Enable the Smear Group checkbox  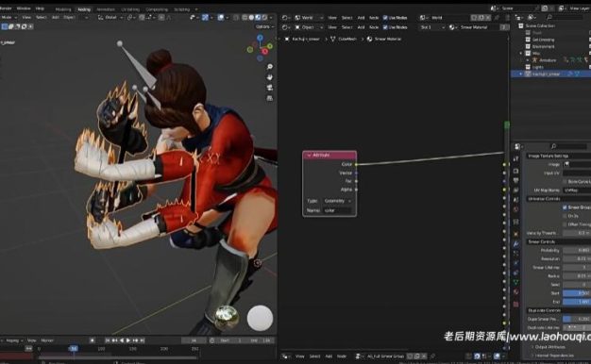coord(565,207)
